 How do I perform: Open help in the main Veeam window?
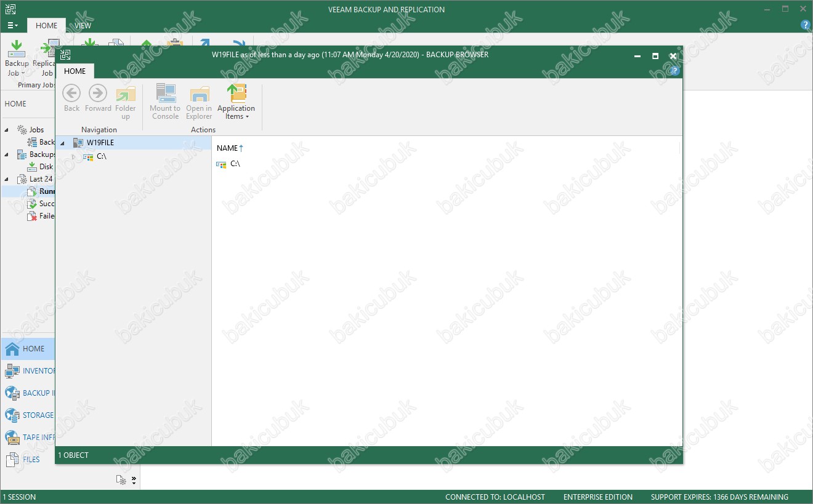[x=805, y=25]
